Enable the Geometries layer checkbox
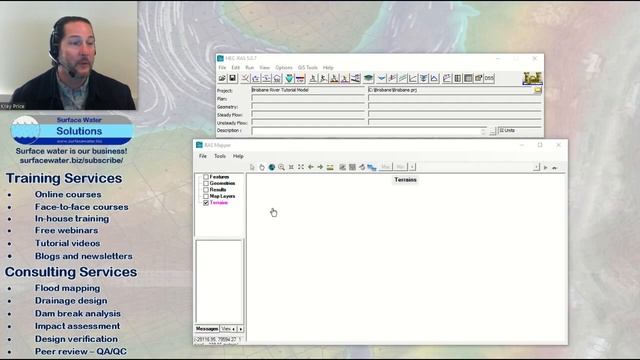640x360 pixels. click(x=206, y=183)
